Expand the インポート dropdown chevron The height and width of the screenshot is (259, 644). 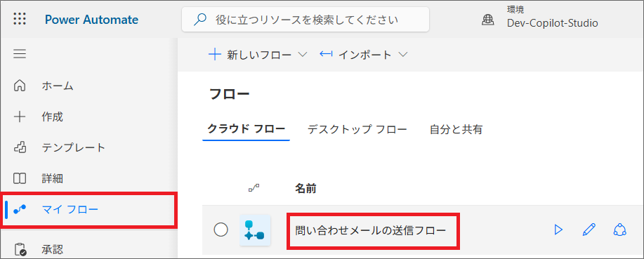click(x=402, y=55)
